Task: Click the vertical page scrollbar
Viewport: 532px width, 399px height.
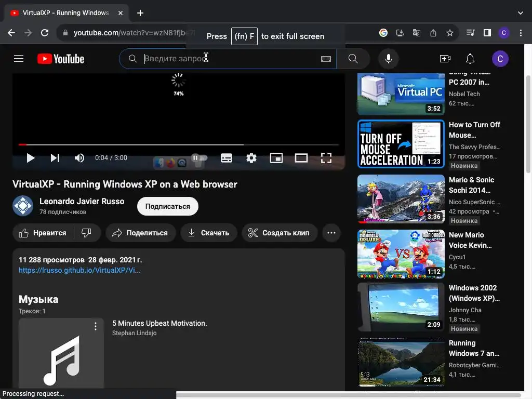Action: coord(528,124)
